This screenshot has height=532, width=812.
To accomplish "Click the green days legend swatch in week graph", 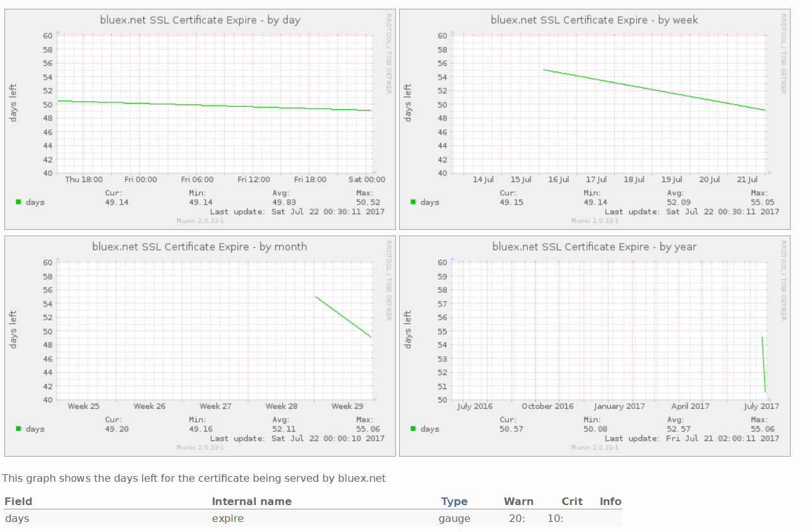I will (413, 202).
